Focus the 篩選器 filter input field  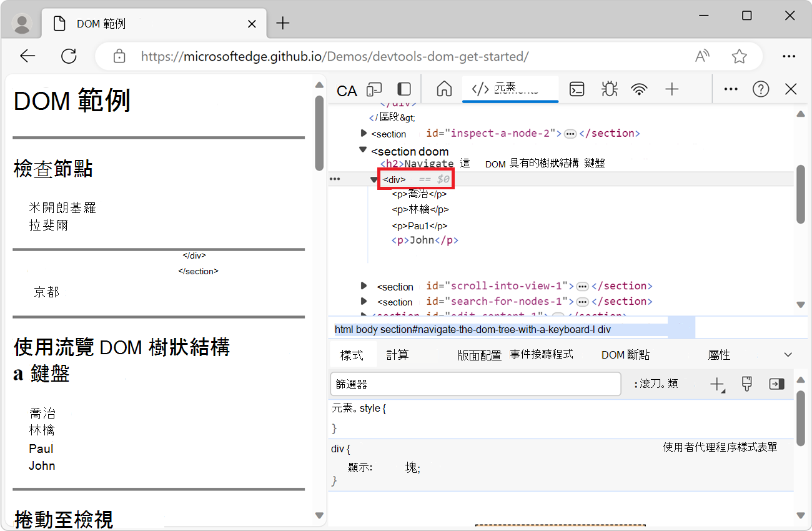pyautogui.click(x=475, y=384)
